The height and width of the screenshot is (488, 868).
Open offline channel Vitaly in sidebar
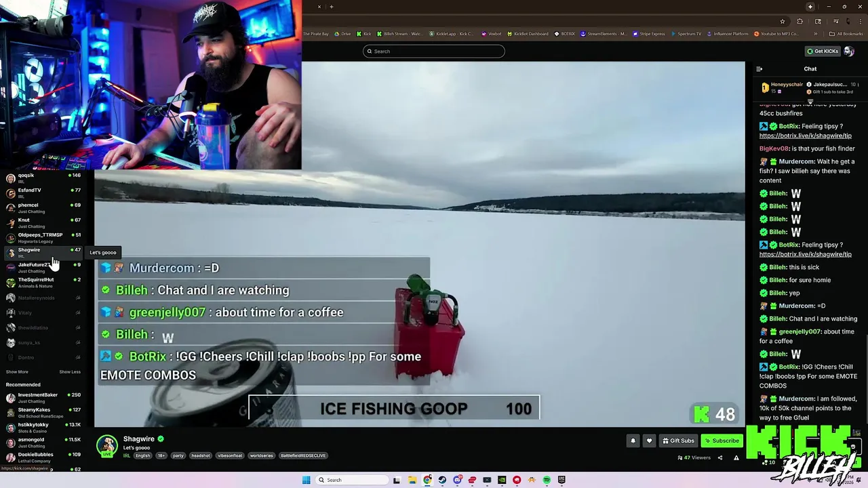(43, 312)
